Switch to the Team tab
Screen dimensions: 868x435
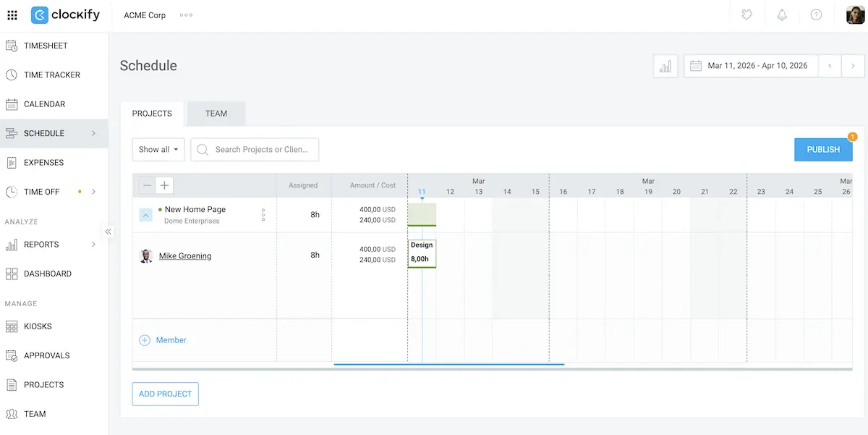216,114
